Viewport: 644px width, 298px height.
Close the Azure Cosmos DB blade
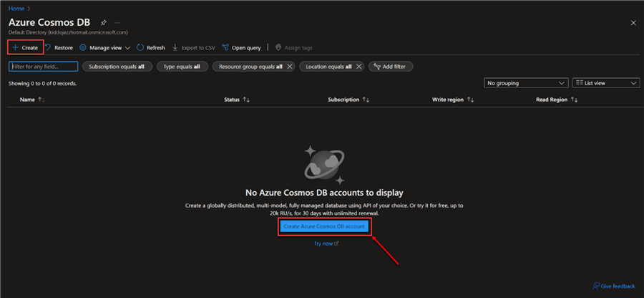[x=633, y=23]
